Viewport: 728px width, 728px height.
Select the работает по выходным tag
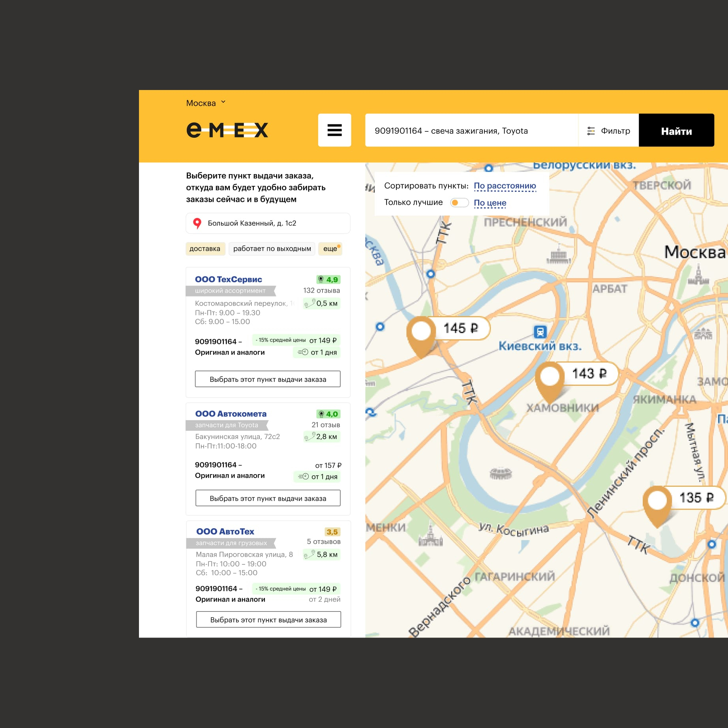point(272,249)
